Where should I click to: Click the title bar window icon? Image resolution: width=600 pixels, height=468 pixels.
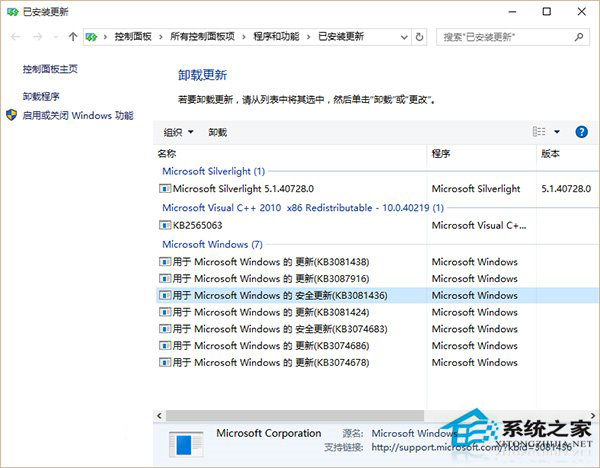click(12, 12)
